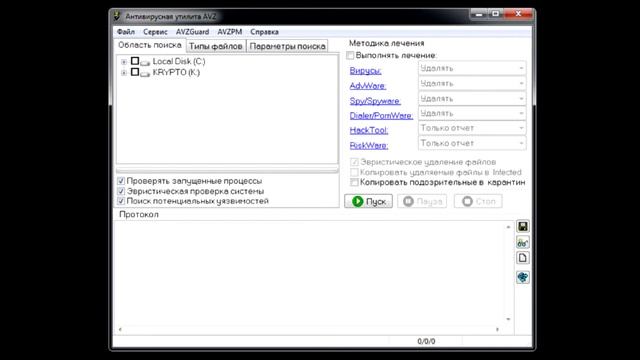640x360 pixels.
Task: Enable Копировать подозрительные в карантин
Action: [x=354, y=182]
